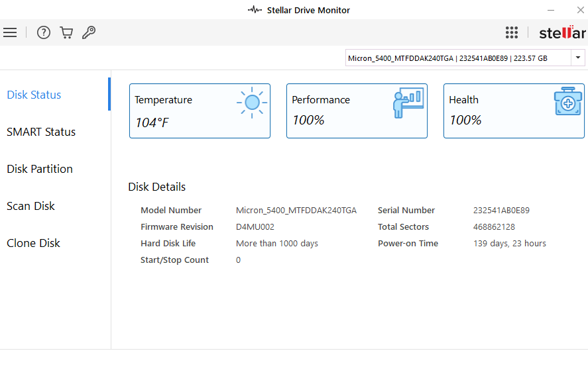The image size is (588, 392).
Task: Open the Clone Disk section
Action: point(33,243)
